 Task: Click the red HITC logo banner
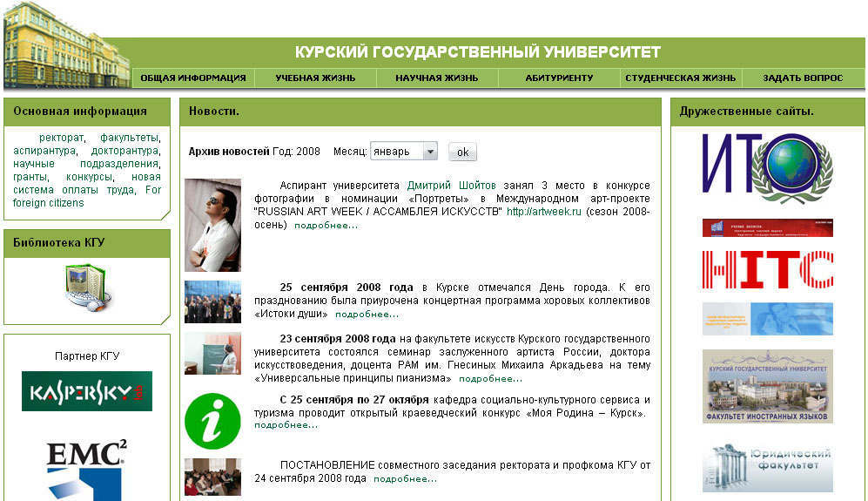[767, 269]
